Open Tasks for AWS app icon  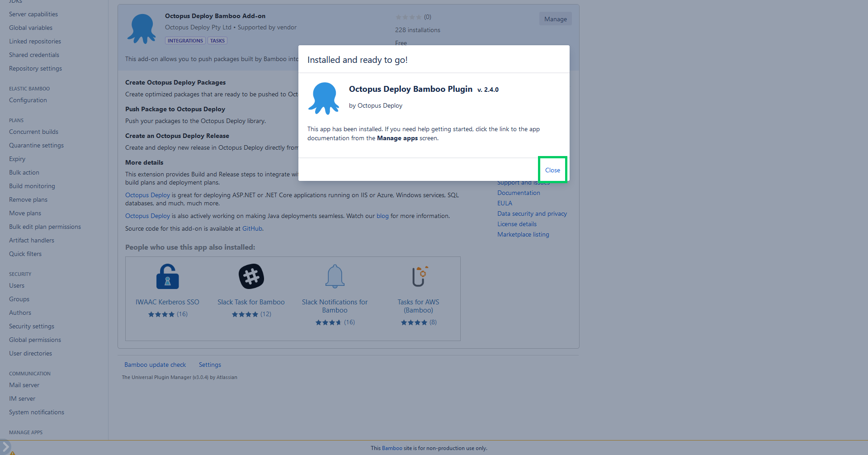[419, 276]
